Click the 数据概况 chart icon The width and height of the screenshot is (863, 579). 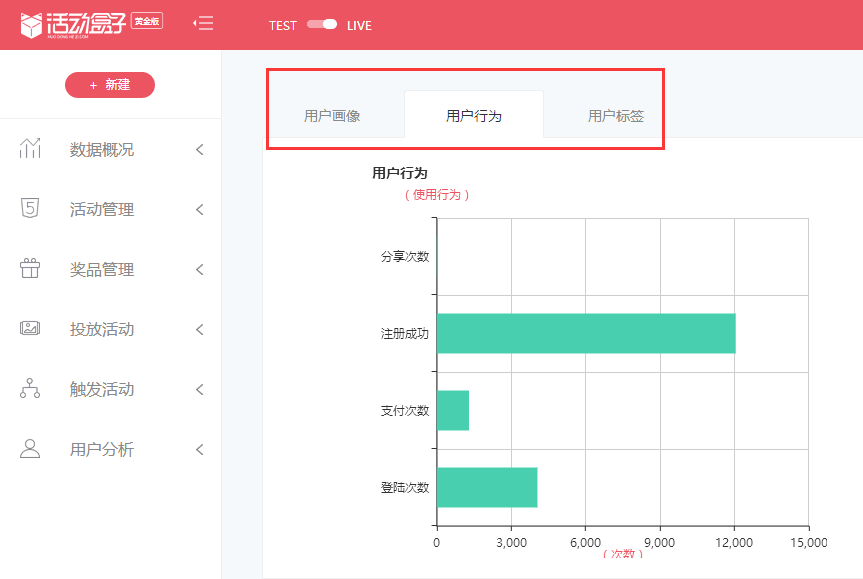(30, 149)
